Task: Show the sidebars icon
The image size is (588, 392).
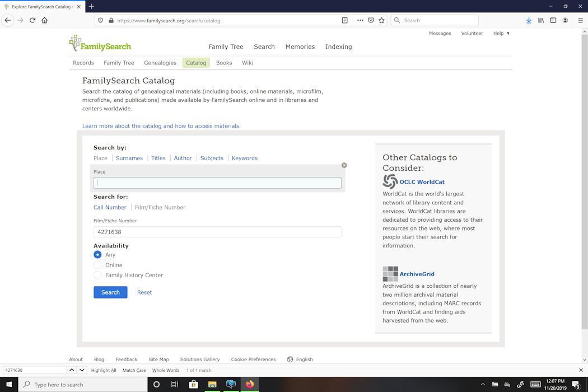Action: tap(553, 20)
